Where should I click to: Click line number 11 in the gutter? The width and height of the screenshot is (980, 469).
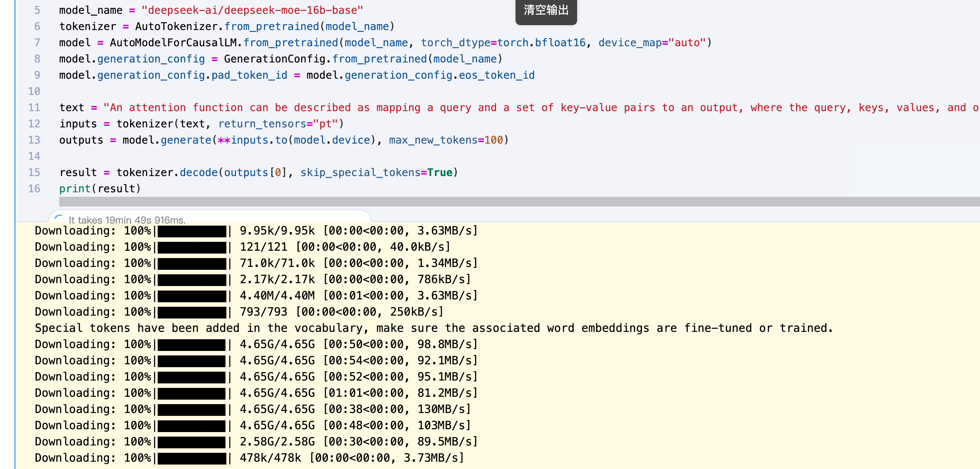coord(34,108)
